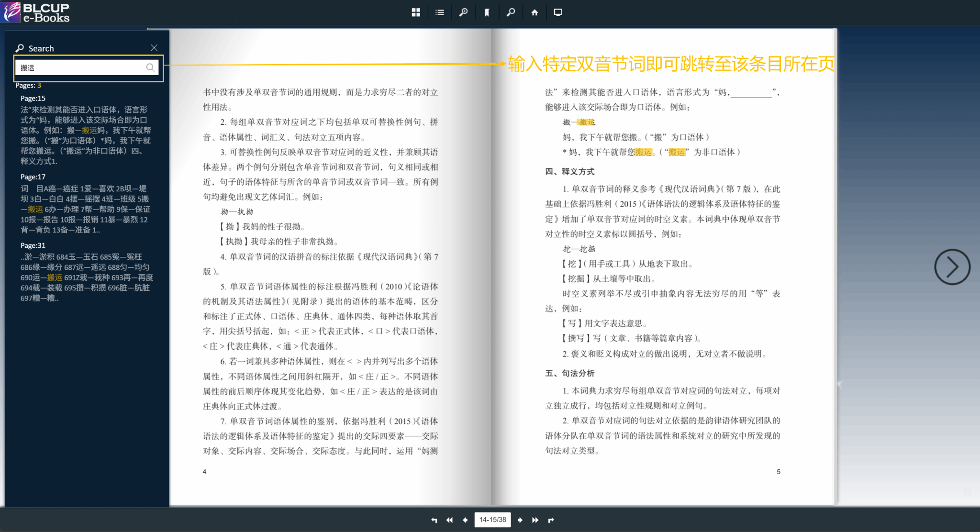The width and height of the screenshot is (980, 532).
Task: Open the thumbnail grid view
Action: (x=416, y=12)
